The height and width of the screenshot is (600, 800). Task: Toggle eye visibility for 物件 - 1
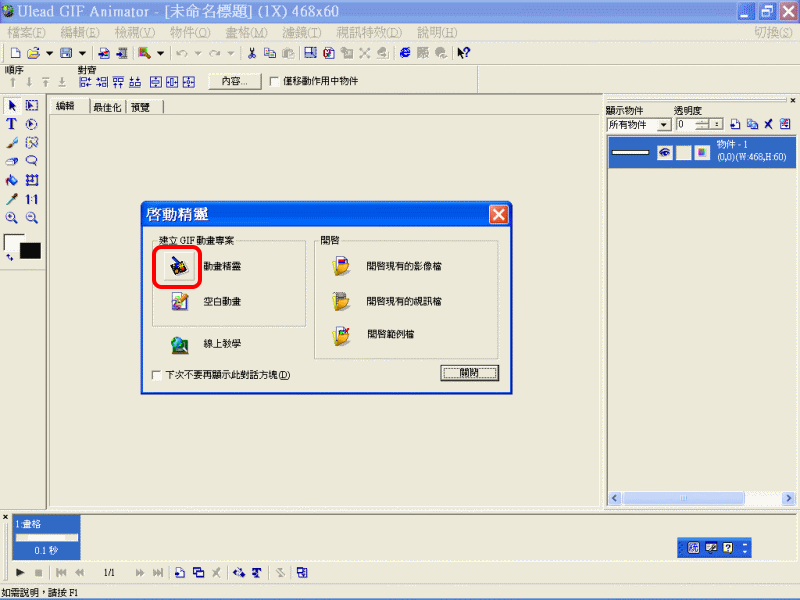[664, 153]
